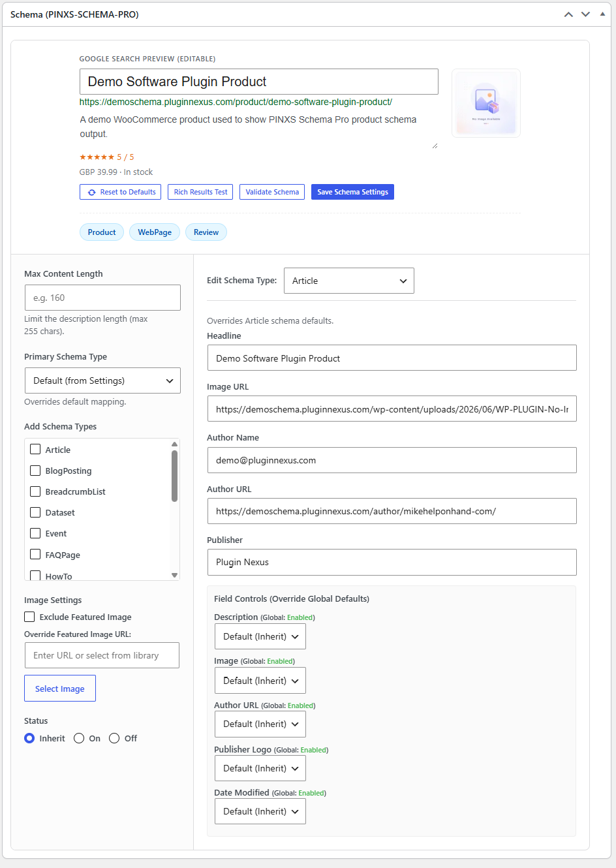Check the Dataset schema option

(36, 512)
